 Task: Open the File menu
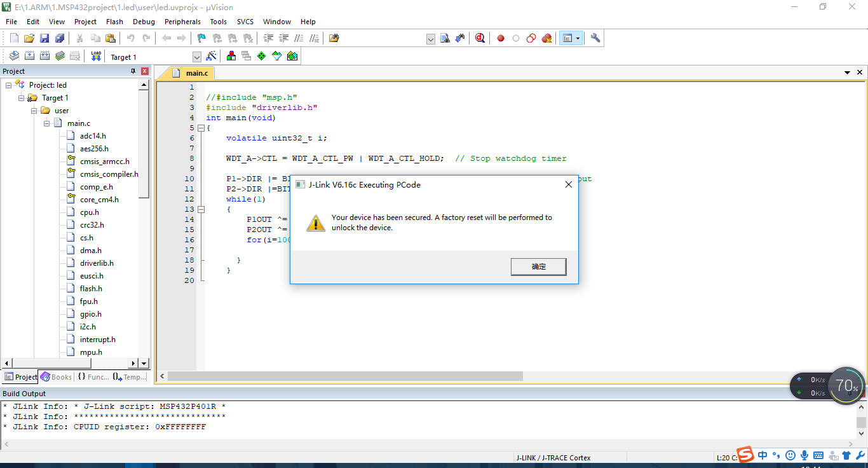click(x=11, y=22)
